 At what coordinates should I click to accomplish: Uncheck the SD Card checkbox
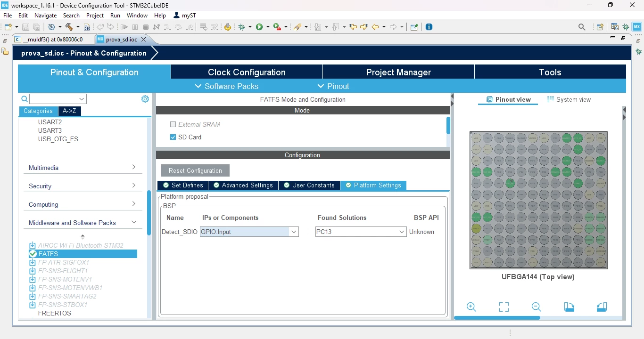tap(173, 137)
